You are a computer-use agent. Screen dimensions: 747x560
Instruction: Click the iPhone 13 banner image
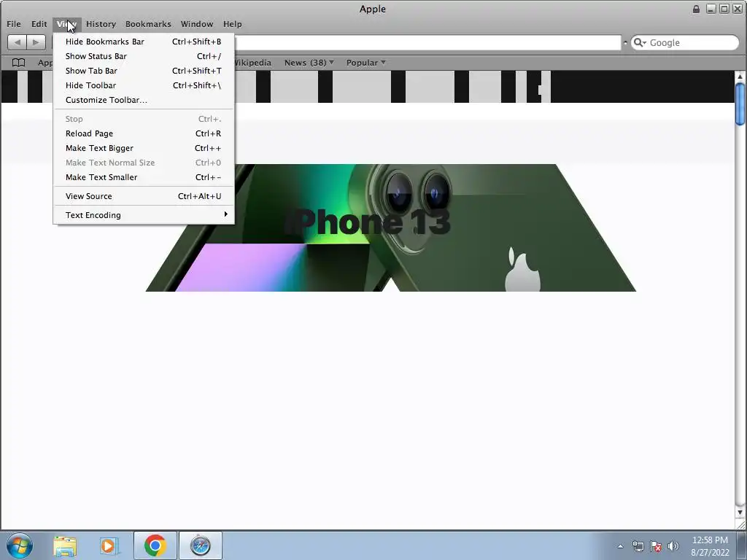pos(391,227)
